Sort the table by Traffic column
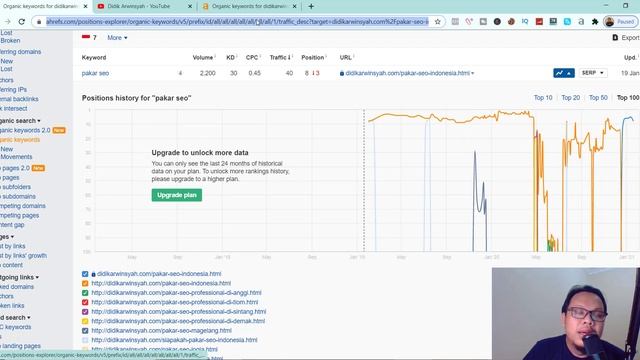Image resolution: width=640 pixels, height=360 pixels. (280, 58)
